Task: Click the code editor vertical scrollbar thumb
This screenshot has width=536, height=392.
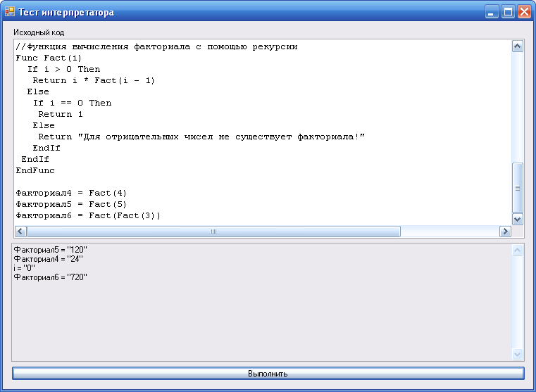Action: pos(518,187)
